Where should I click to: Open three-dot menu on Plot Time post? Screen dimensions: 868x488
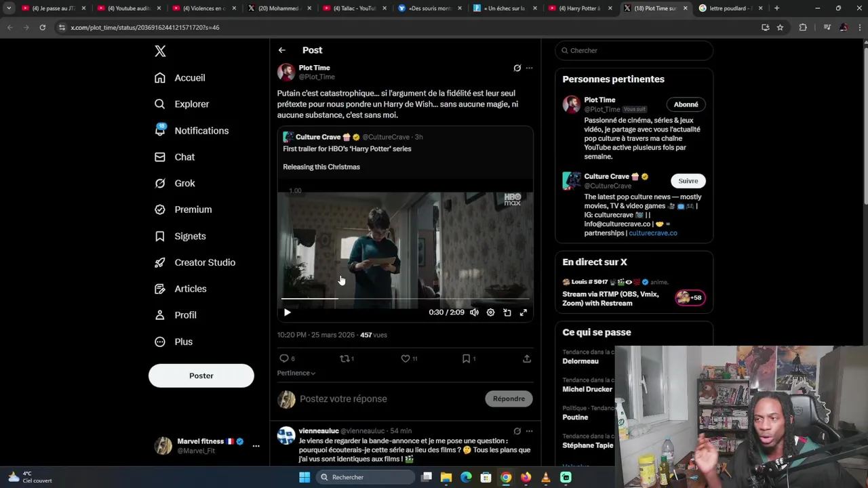tap(530, 68)
